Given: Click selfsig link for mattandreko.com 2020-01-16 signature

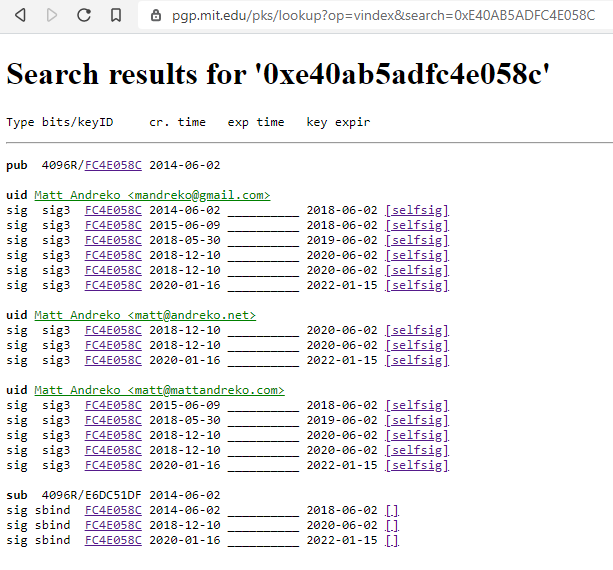Looking at the screenshot, I should click(417, 465).
